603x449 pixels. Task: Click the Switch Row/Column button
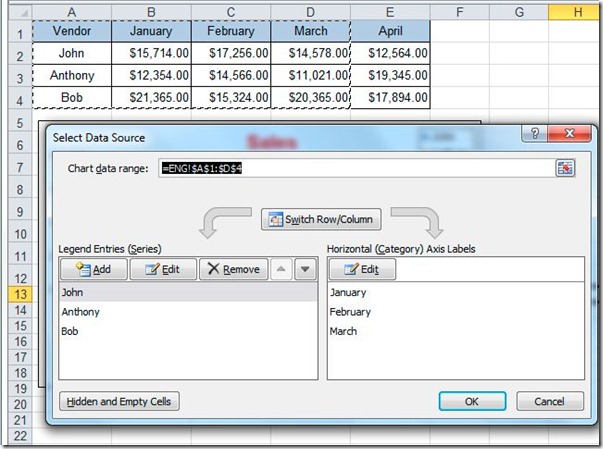click(x=321, y=220)
